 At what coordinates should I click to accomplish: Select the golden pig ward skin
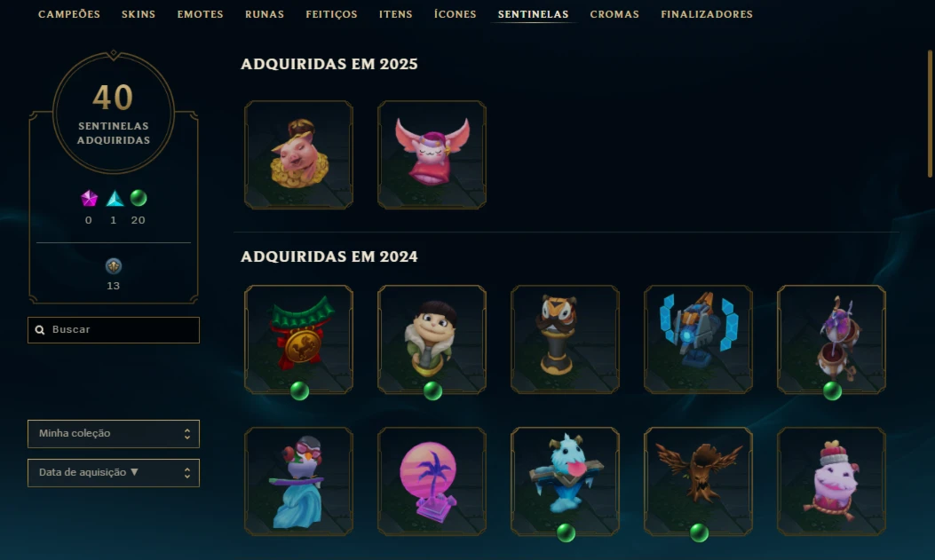point(298,155)
